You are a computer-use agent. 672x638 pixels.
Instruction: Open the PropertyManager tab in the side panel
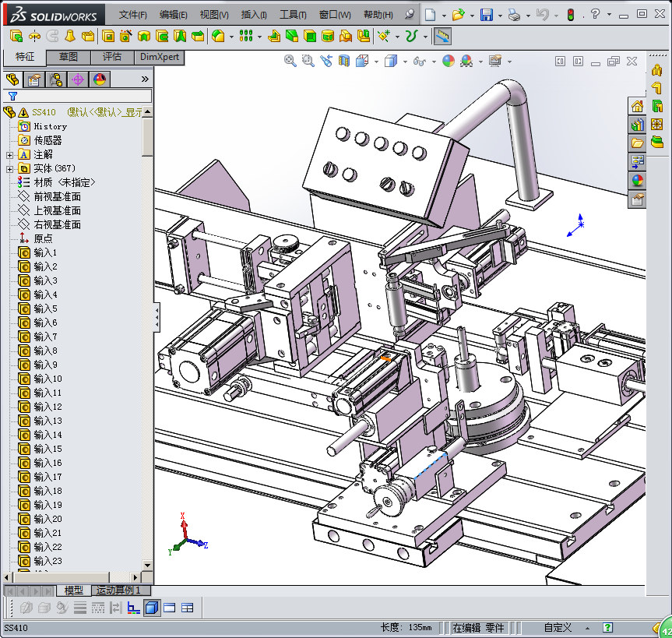pyautogui.click(x=33, y=79)
